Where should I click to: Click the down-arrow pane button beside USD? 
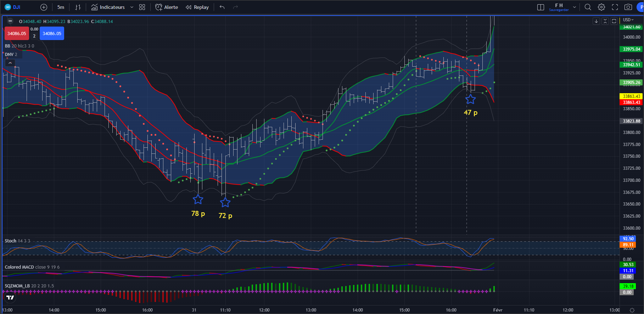[597, 21]
